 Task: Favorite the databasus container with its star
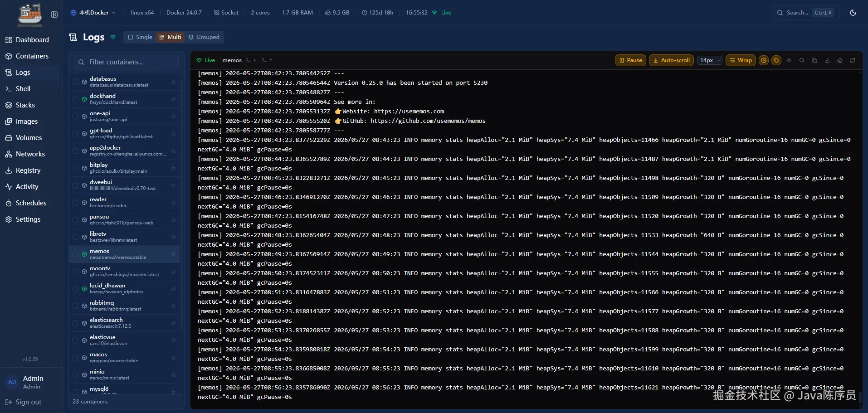174,82
